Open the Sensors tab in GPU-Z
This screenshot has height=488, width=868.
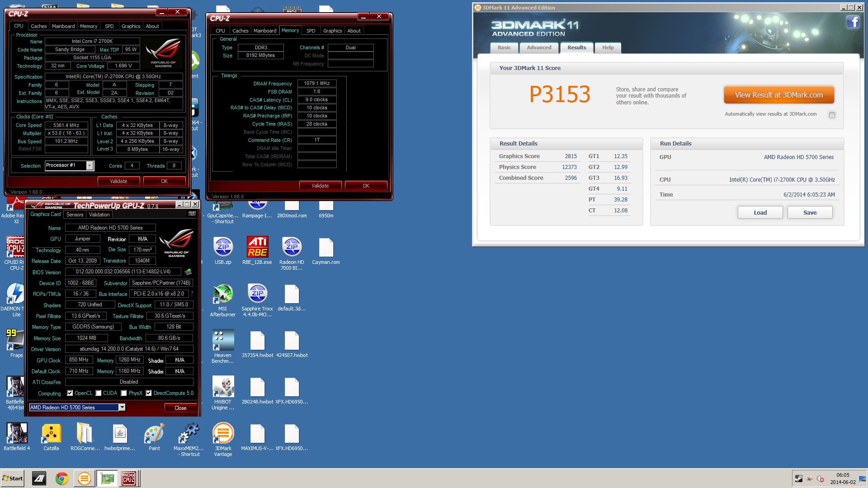click(75, 215)
